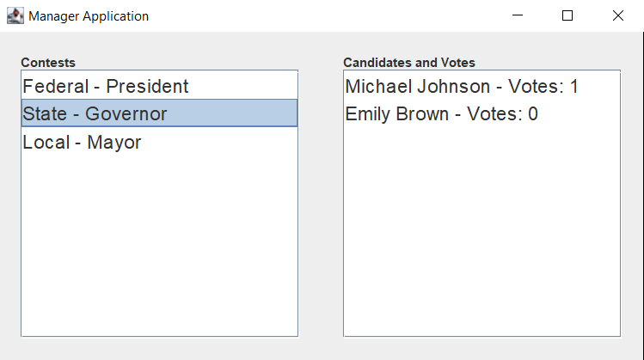
Task: Select the Michael Johnson candidate row
Action: tap(481, 85)
